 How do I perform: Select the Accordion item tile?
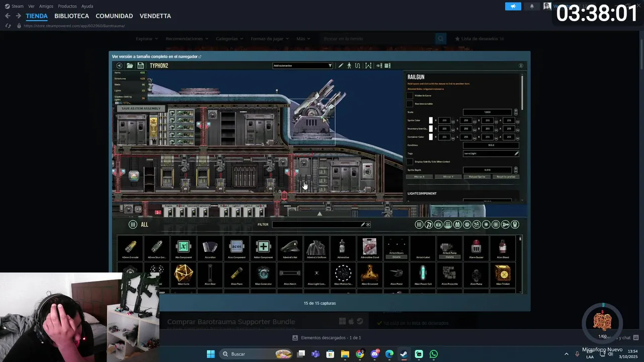coord(210,248)
